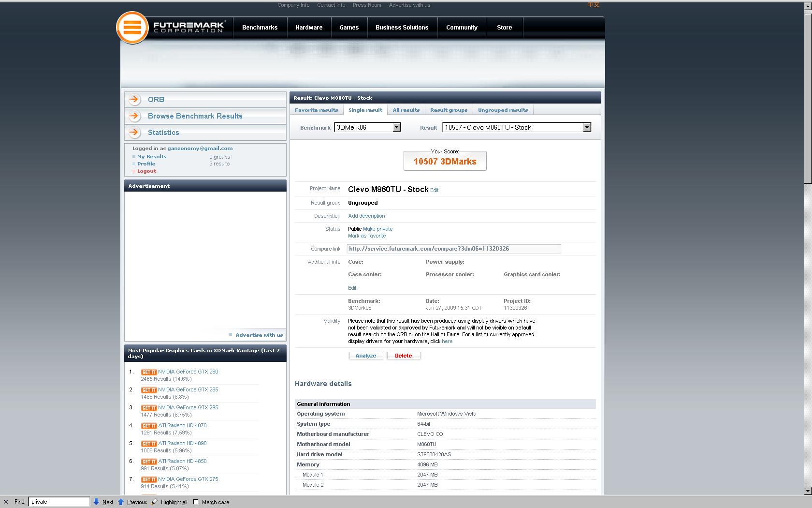
Task: Click Edit under Additional info
Action: coord(352,288)
